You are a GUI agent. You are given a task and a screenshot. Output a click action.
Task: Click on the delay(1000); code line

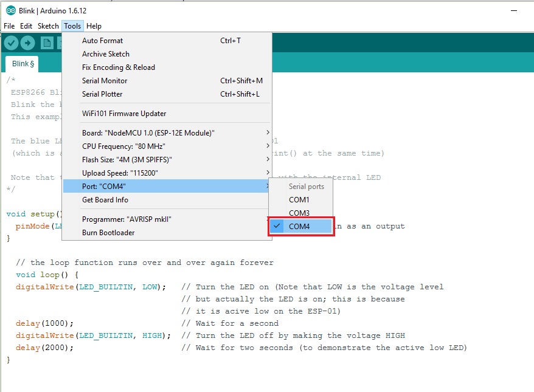point(44,323)
